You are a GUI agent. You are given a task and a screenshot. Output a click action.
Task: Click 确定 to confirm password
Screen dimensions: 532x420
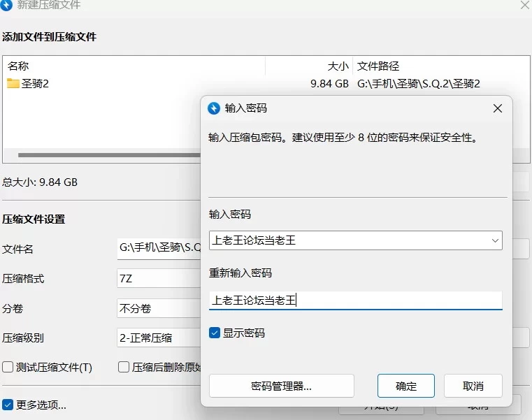point(405,386)
